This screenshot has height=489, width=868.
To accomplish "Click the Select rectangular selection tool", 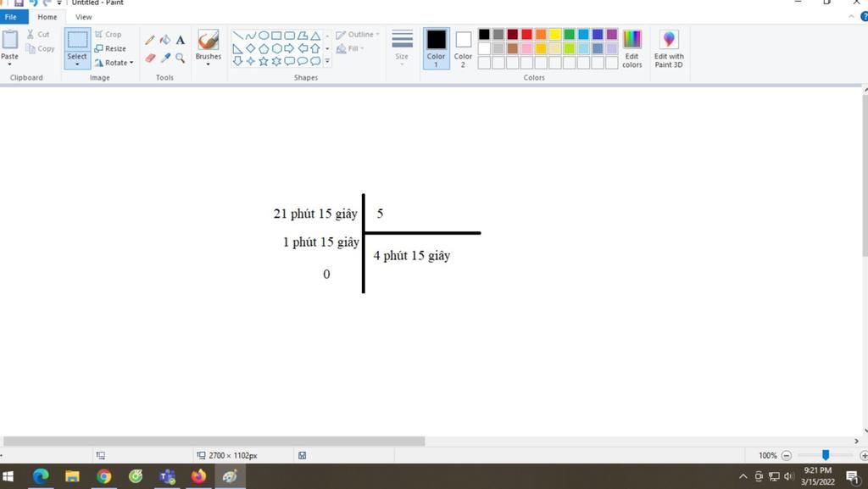I will tap(77, 40).
